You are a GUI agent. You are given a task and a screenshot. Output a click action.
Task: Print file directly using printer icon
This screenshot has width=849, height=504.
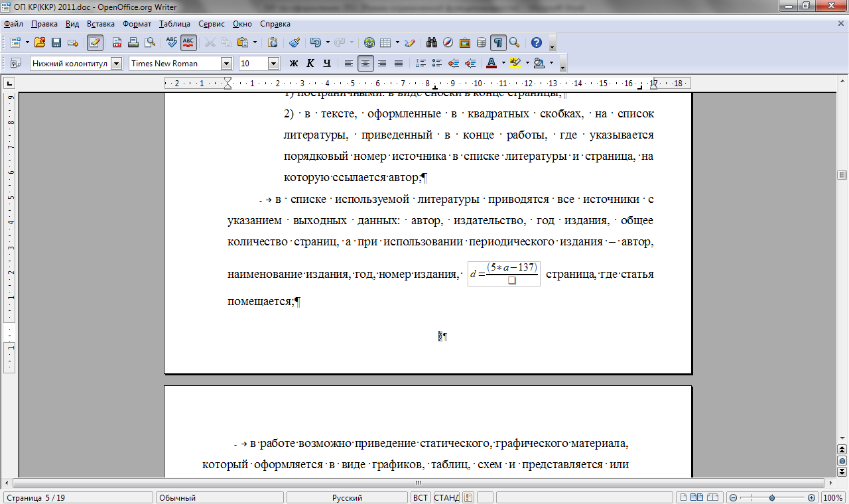(x=133, y=42)
